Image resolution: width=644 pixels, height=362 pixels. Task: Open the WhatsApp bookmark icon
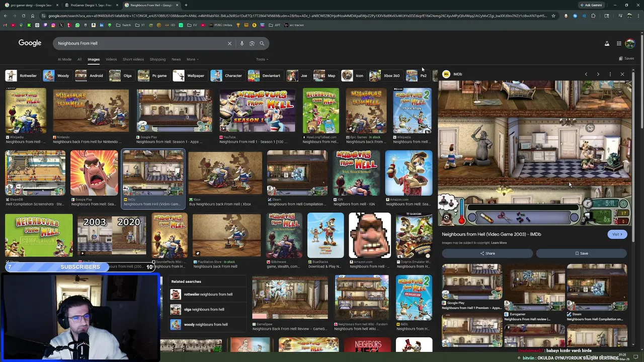coord(77,25)
